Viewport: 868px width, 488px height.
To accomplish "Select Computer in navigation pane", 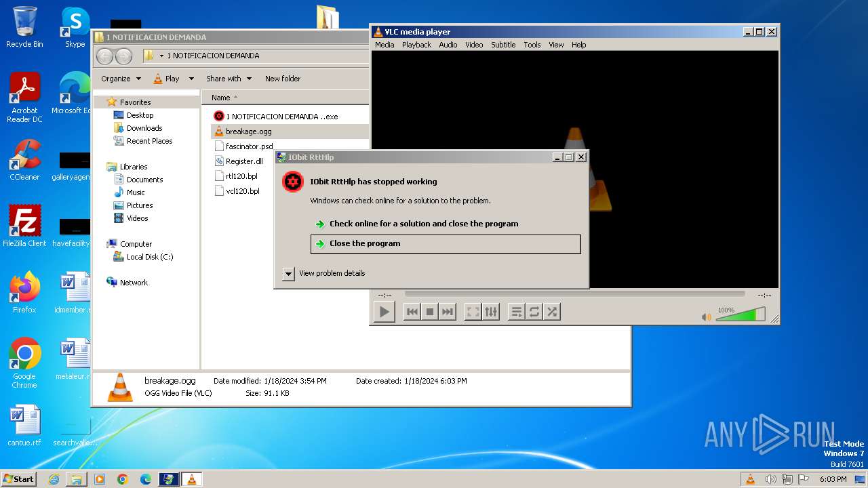I will click(129, 244).
